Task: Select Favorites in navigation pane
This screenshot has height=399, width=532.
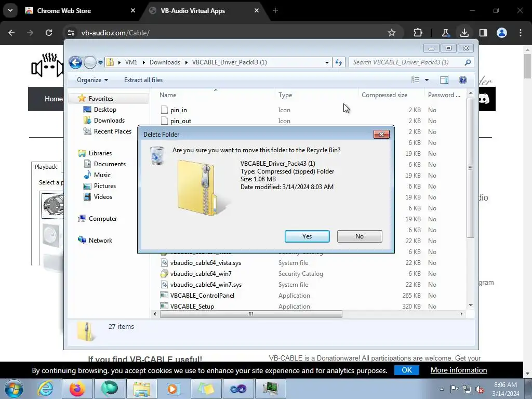Action: (x=101, y=98)
